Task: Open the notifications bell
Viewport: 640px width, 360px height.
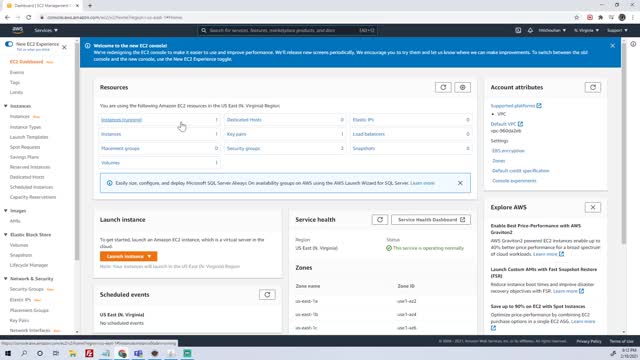Action: click(530, 30)
